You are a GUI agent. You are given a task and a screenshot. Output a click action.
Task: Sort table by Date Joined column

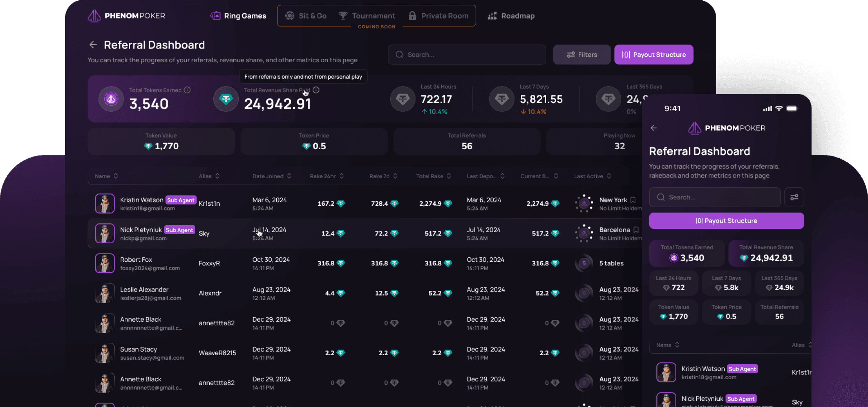tap(272, 176)
